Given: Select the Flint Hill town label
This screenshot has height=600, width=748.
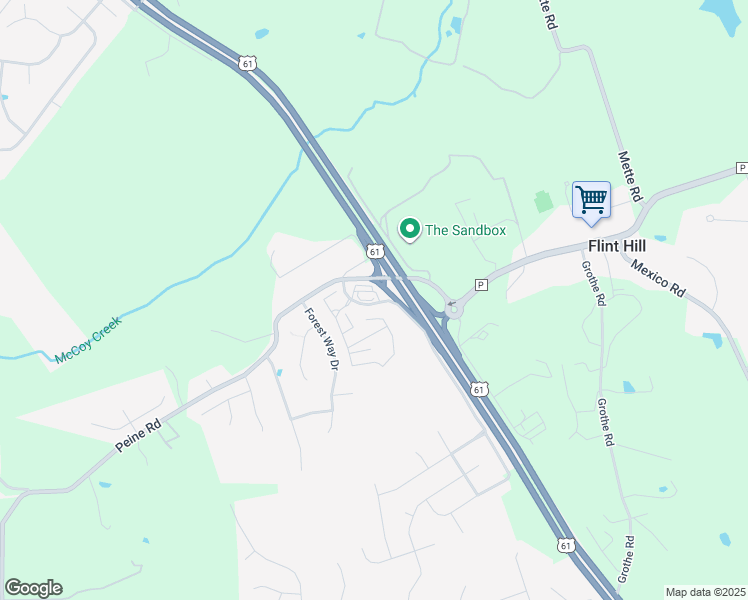Looking at the screenshot, I should tap(617, 246).
